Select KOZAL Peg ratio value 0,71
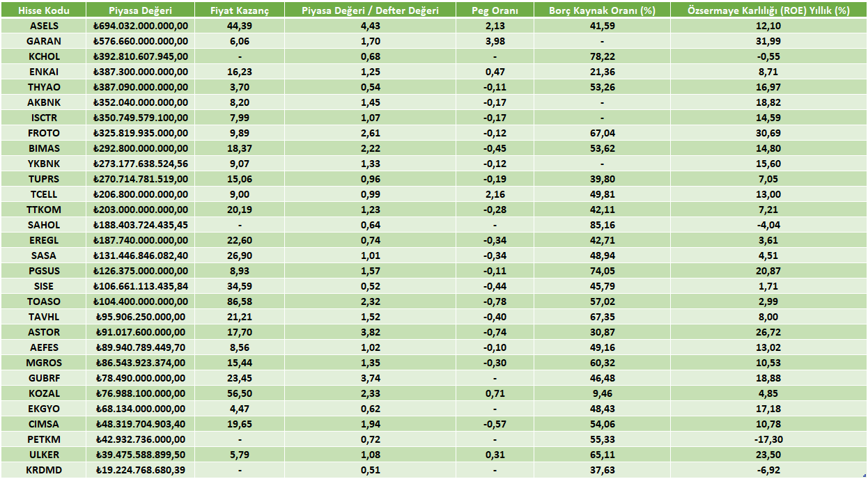This screenshot has width=868, height=479. click(x=494, y=393)
